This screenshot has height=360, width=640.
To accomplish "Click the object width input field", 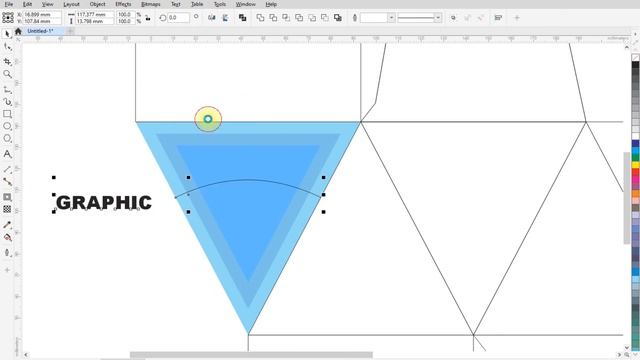I will point(95,14).
